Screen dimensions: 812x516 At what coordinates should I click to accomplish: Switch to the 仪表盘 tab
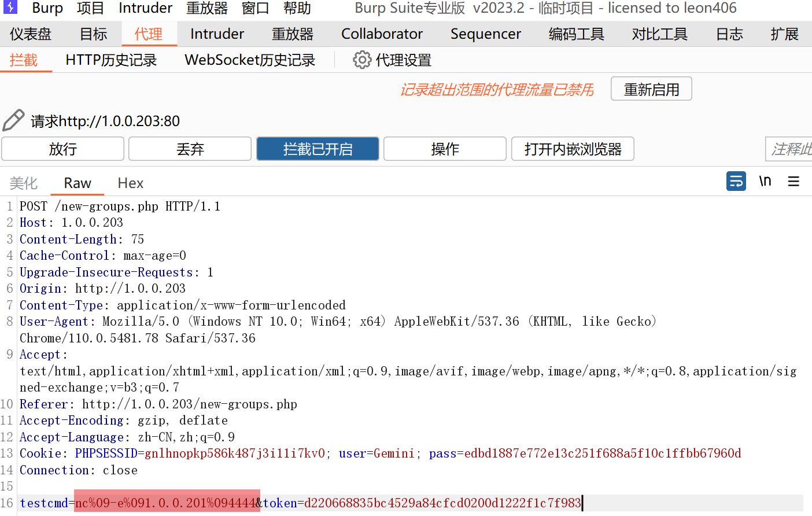(x=31, y=34)
